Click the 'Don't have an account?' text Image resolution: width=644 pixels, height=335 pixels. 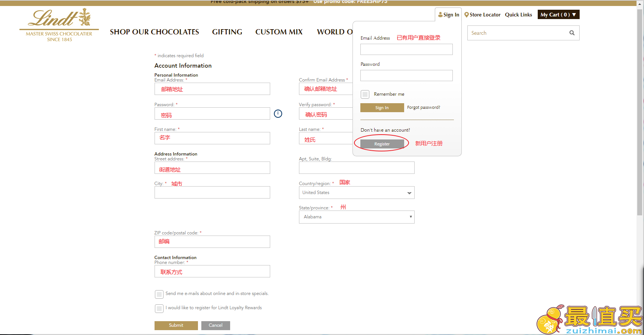coord(385,130)
